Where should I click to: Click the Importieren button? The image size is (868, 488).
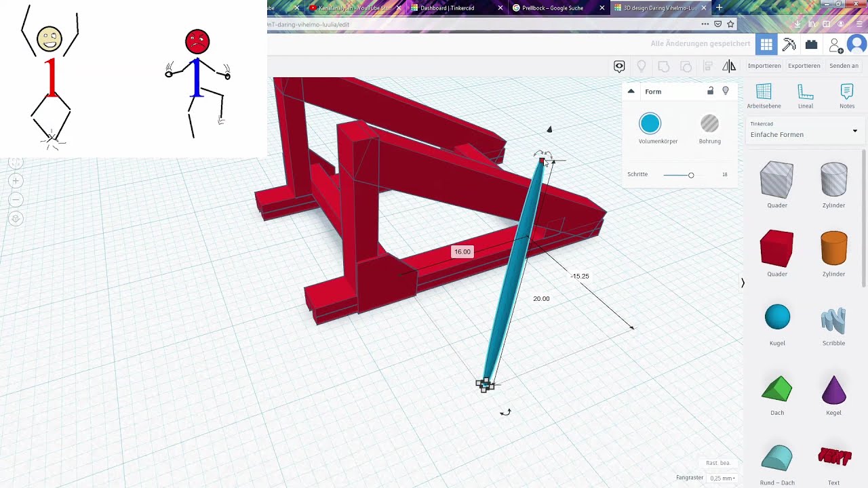[x=764, y=66]
